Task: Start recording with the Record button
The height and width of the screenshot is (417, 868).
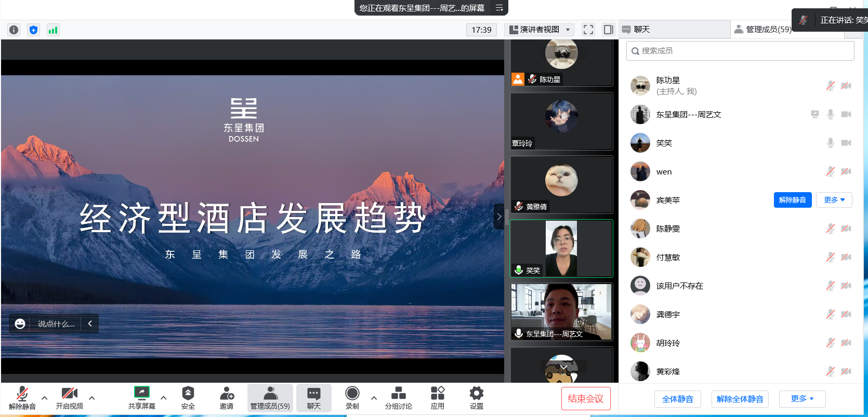Action: click(x=352, y=398)
